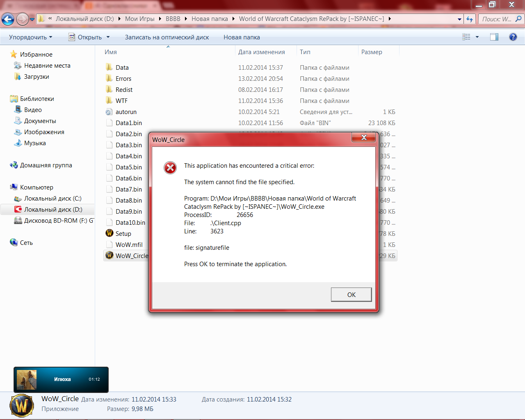The image size is (525, 420).
Task: Open Дисковод BD-ROM (F:) in sidebar
Action: point(54,220)
